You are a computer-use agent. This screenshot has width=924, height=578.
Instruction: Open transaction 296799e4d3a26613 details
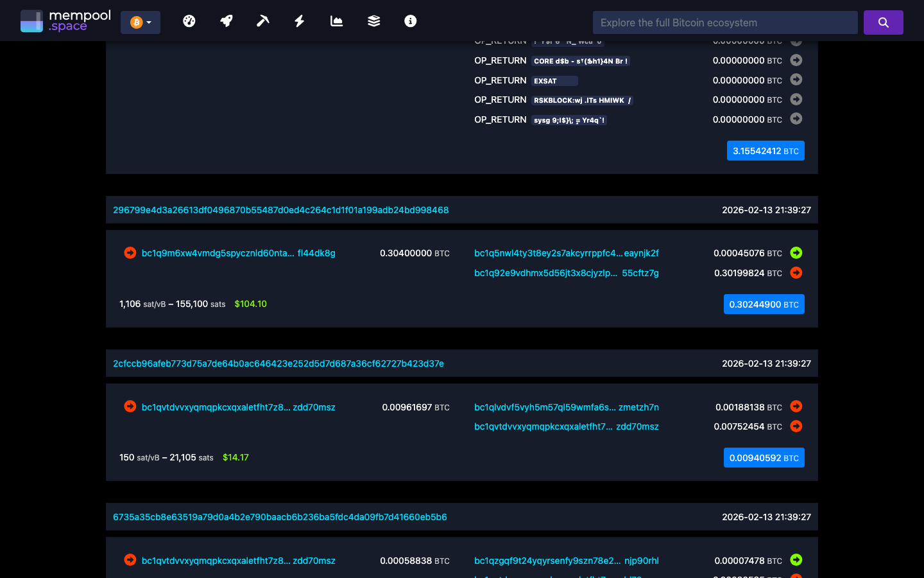click(280, 210)
